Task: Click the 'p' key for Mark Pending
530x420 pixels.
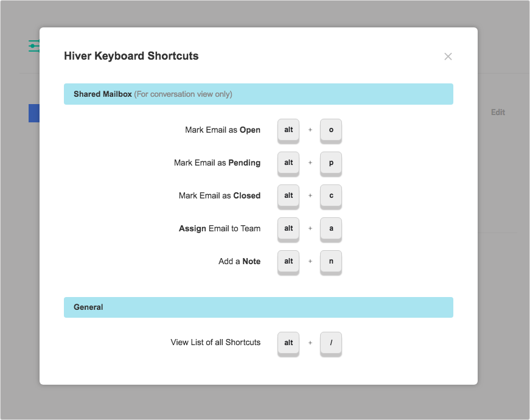Action: 331,163
